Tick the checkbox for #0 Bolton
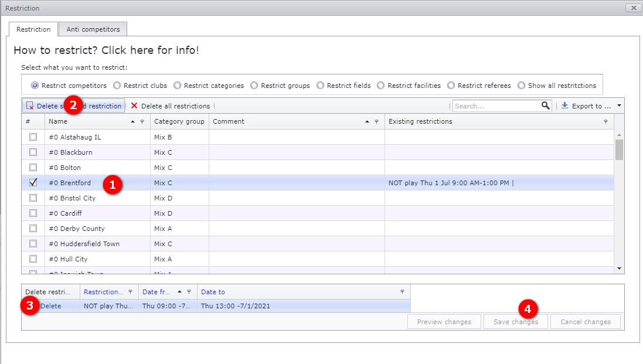The width and height of the screenshot is (643, 364). tap(33, 167)
